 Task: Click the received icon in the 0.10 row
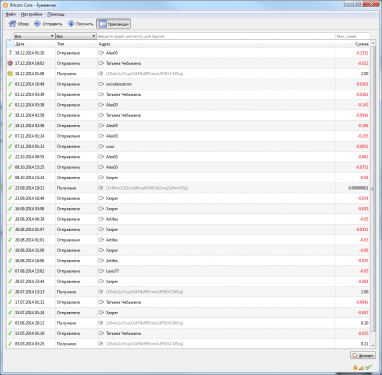101,323
